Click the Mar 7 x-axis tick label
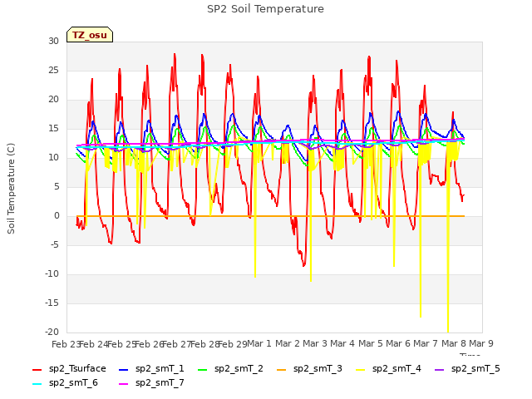The height and width of the screenshot is (399, 532). tap(426, 343)
